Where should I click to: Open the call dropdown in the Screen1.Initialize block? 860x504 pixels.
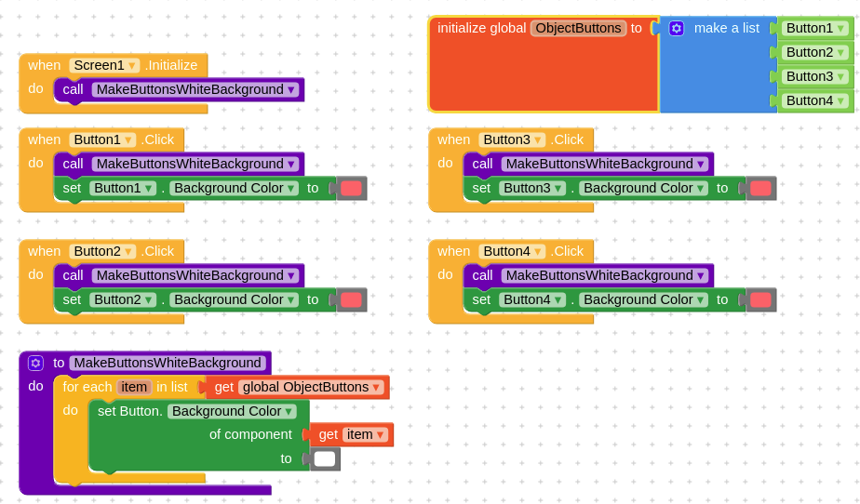click(x=195, y=89)
